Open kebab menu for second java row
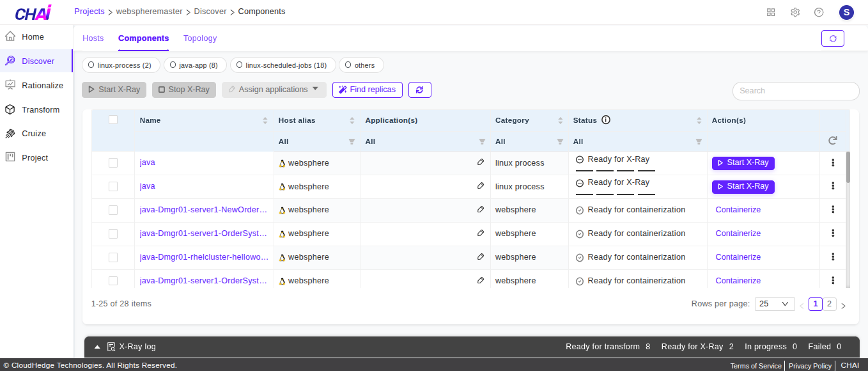 tap(833, 186)
